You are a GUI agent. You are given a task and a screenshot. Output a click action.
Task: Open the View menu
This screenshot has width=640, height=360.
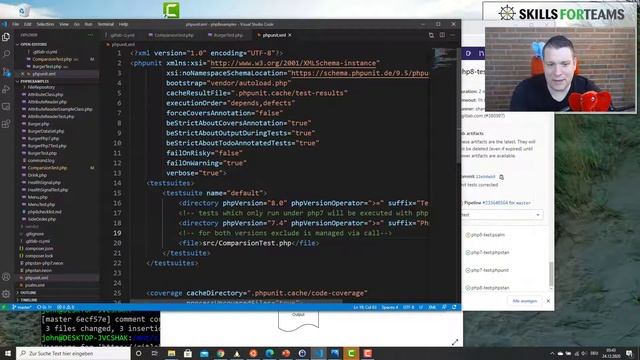[64, 24]
